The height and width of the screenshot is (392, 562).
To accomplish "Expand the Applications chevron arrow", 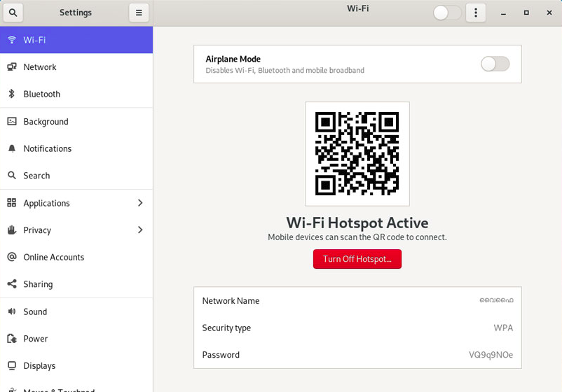I will [x=140, y=202].
